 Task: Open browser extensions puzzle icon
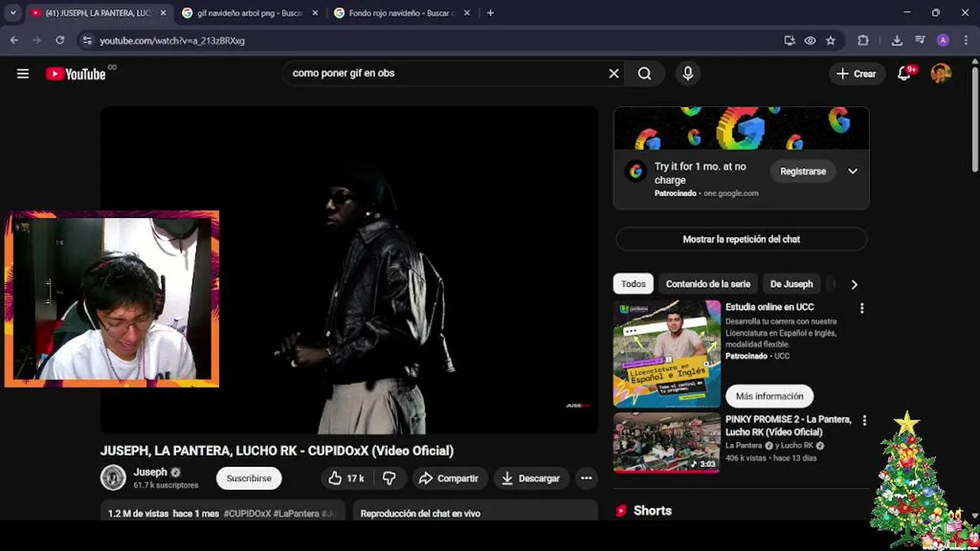point(863,41)
